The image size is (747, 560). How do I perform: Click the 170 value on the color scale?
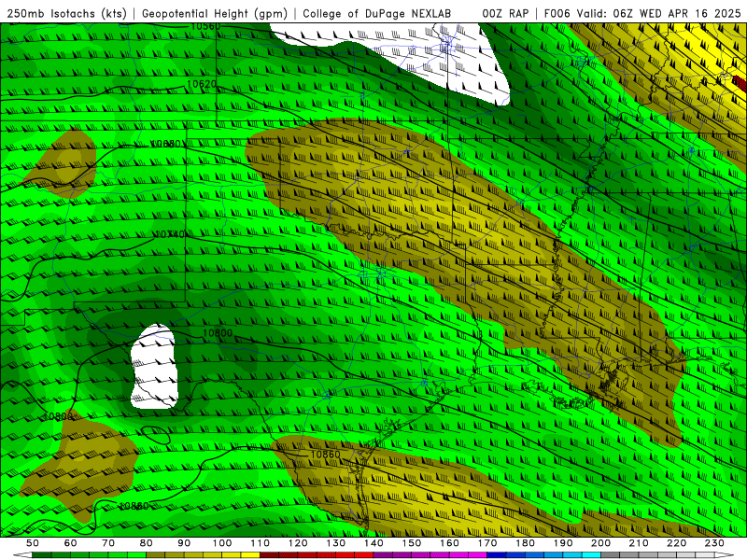487,543
